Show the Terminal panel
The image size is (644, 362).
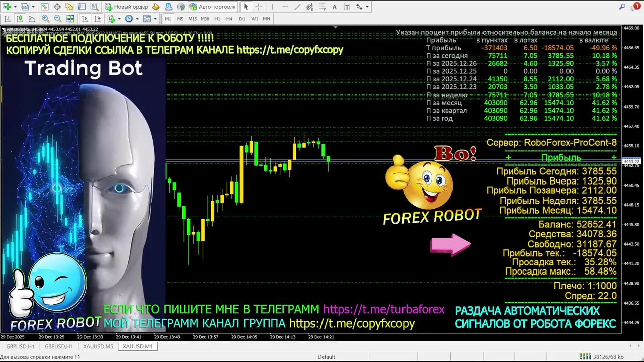click(x=82, y=7)
